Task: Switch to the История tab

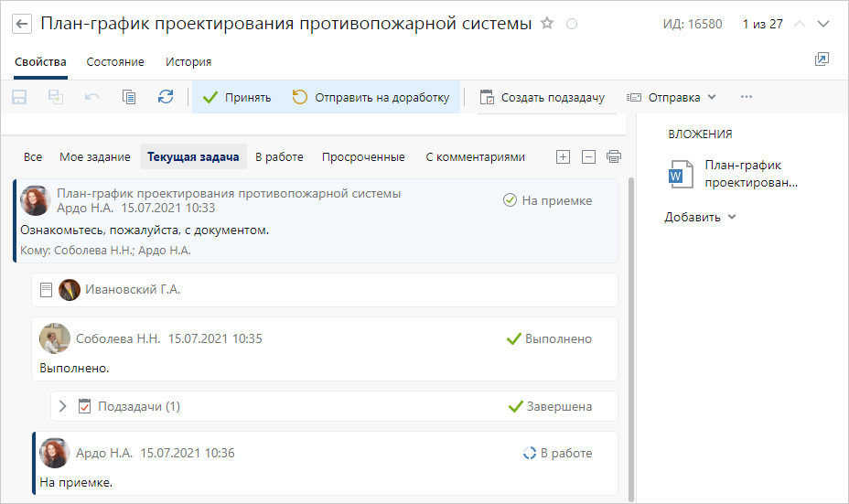Action: coord(188,62)
